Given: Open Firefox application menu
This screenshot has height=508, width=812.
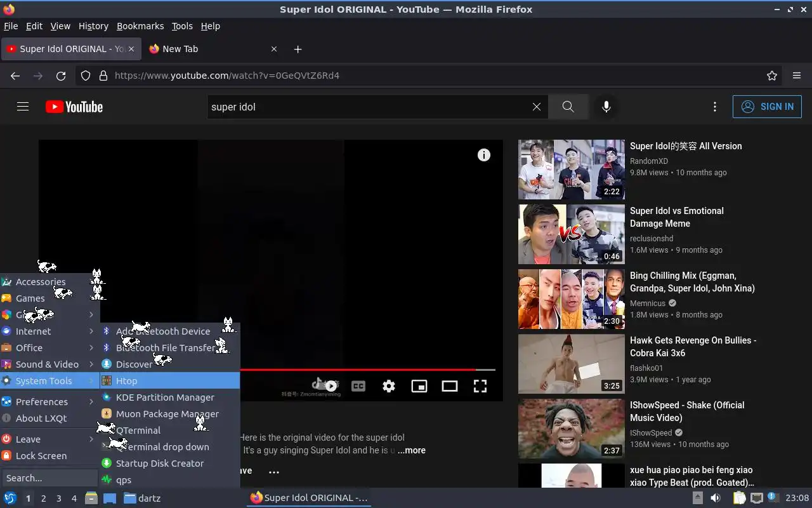Looking at the screenshot, I should (797, 76).
